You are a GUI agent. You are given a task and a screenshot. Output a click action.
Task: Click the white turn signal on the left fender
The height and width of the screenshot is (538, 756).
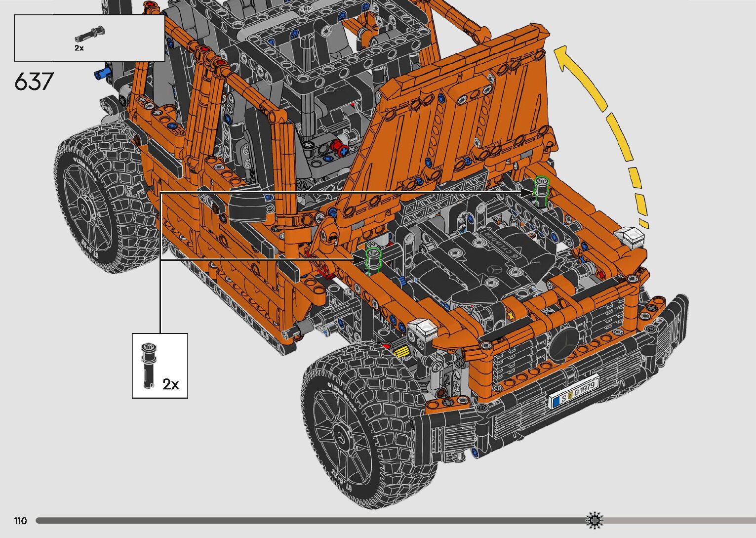(x=423, y=328)
